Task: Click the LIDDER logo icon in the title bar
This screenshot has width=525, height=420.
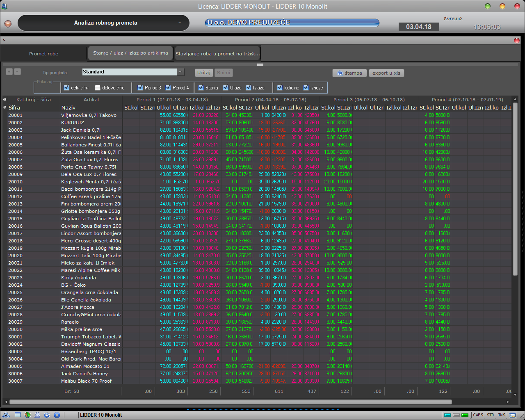Action: [5, 6]
